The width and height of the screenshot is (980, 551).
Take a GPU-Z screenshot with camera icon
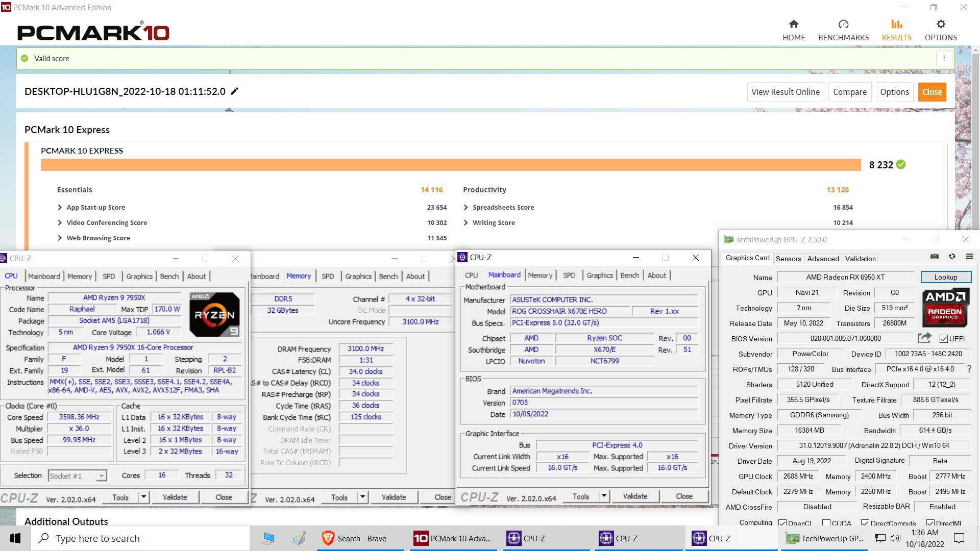click(935, 256)
